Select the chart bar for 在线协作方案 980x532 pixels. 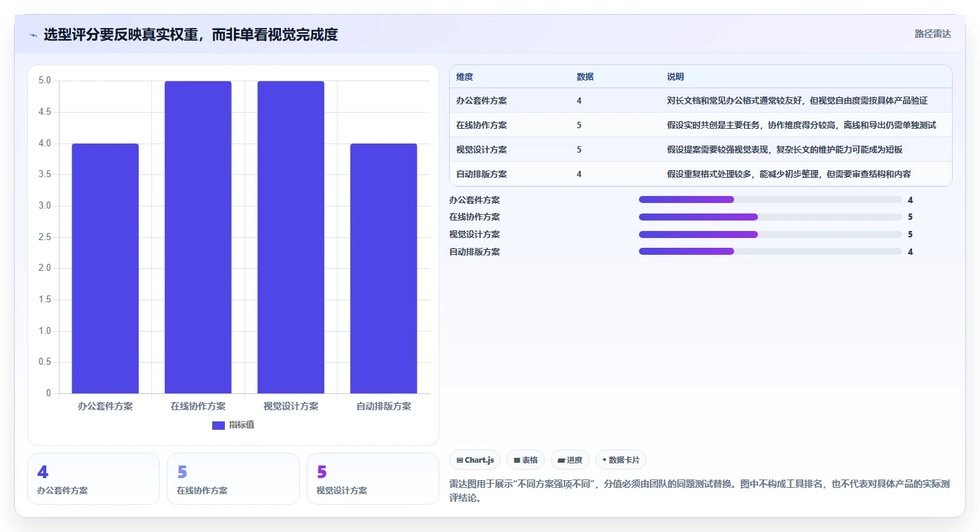click(x=198, y=237)
